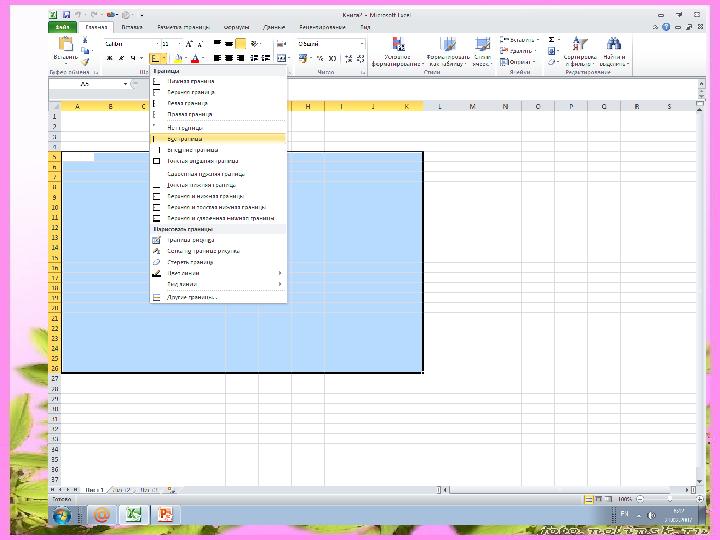Toggle center text alignment
720x540 pixels.
click(229, 58)
